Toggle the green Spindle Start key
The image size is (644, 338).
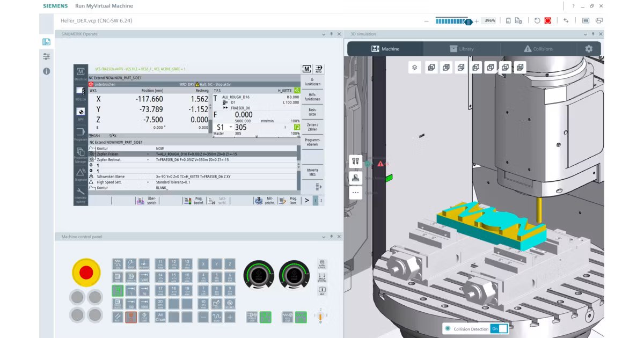point(265,317)
